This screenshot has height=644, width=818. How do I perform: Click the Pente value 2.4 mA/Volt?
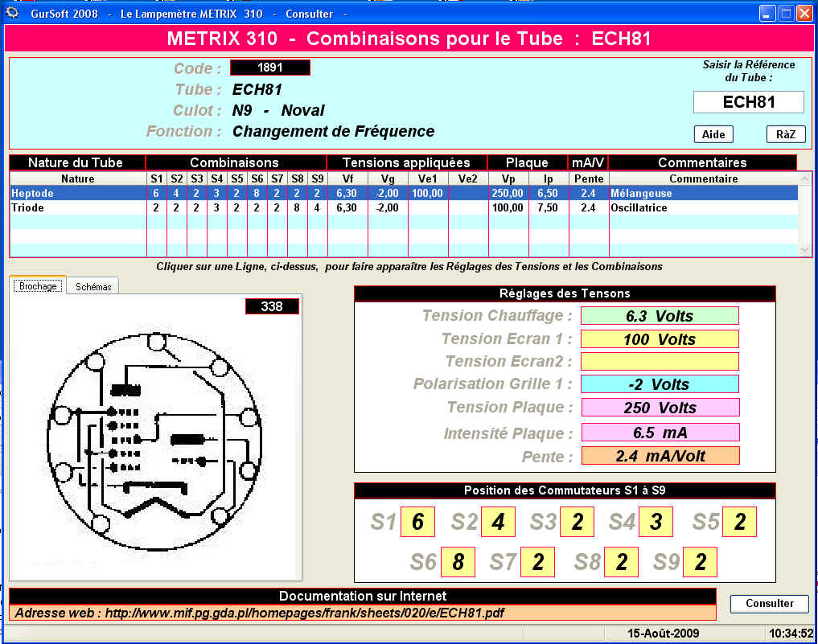coord(660,456)
